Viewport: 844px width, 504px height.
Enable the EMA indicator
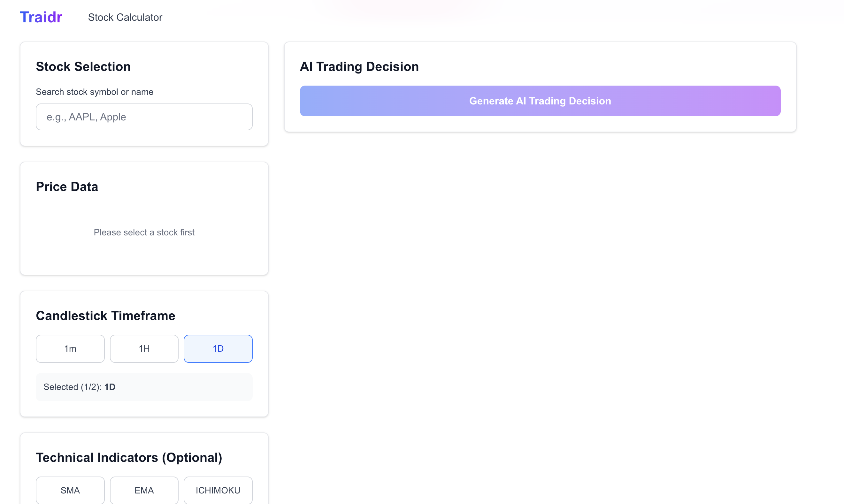point(144,490)
